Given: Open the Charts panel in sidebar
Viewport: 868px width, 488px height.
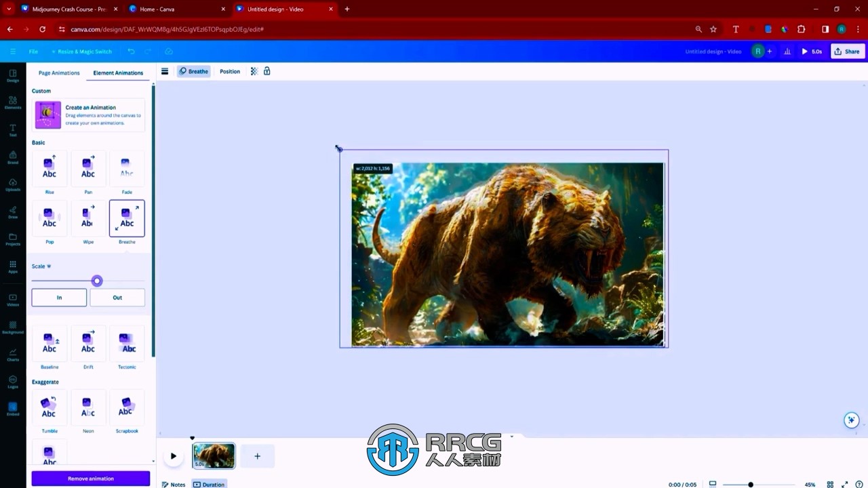Looking at the screenshot, I should tap(13, 354).
